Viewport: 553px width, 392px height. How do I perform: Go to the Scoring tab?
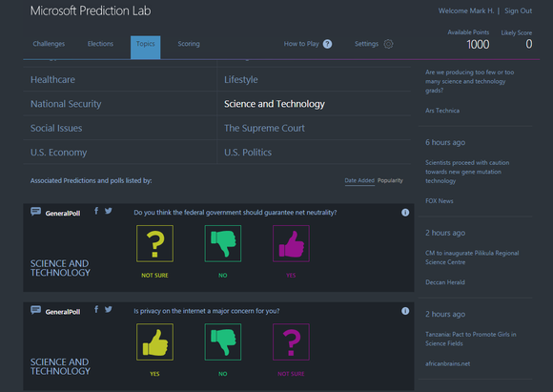(x=189, y=44)
